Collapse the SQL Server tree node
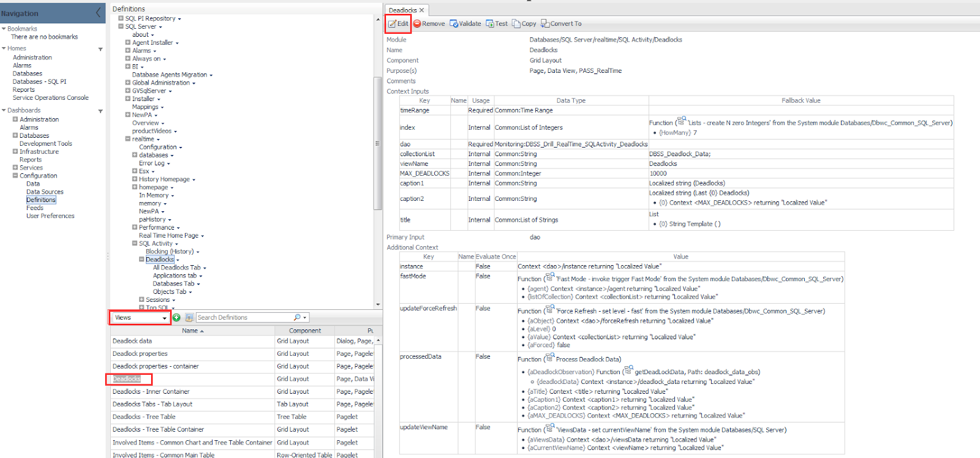The width and height of the screenshot is (980, 458). (121, 26)
